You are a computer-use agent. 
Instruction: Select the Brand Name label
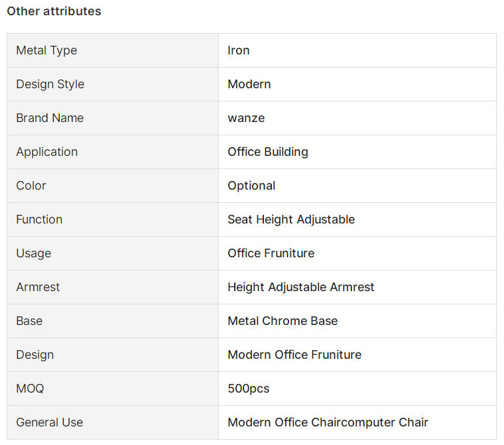click(50, 118)
